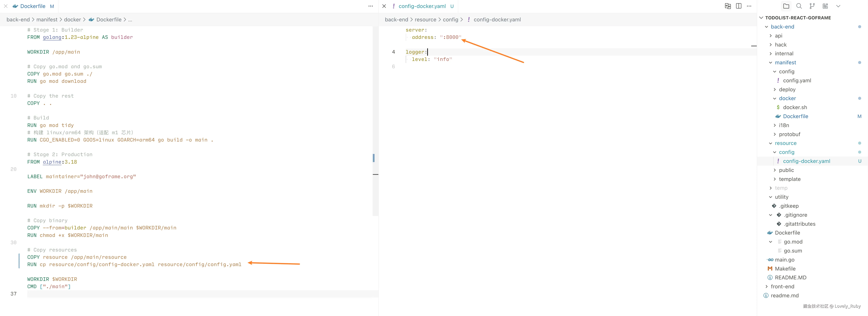Switch to the Dockerfile tab
Viewport: 868px width, 316px height.
(x=33, y=6)
